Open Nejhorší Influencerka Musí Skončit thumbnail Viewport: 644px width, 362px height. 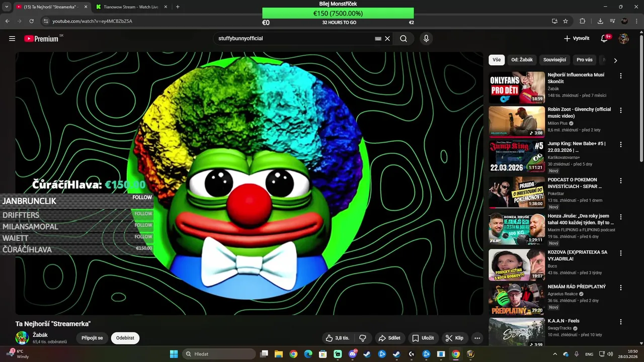coord(517,87)
